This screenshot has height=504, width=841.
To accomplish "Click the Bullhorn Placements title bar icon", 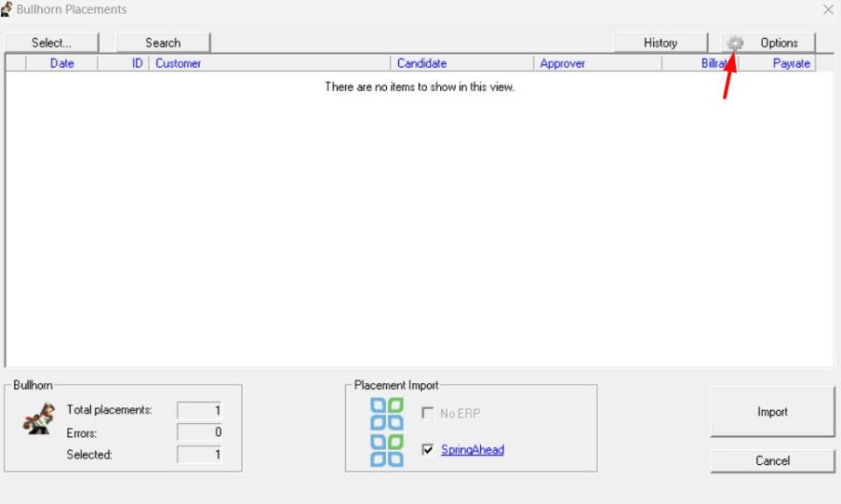I will pyautogui.click(x=7, y=9).
